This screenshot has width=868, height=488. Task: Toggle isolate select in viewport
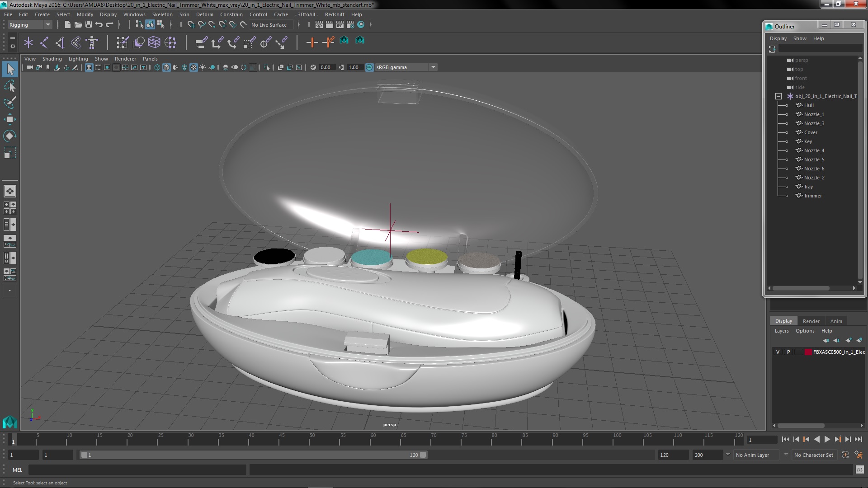point(267,67)
